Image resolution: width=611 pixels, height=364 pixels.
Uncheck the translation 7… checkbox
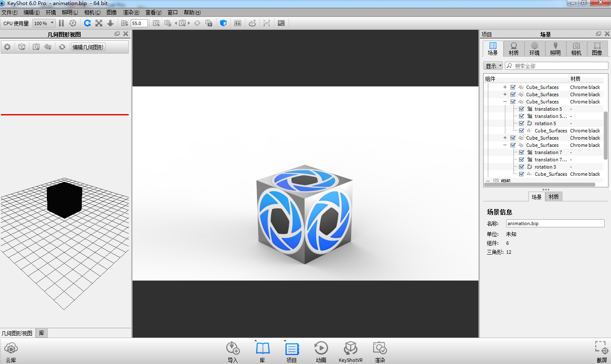(x=522, y=160)
